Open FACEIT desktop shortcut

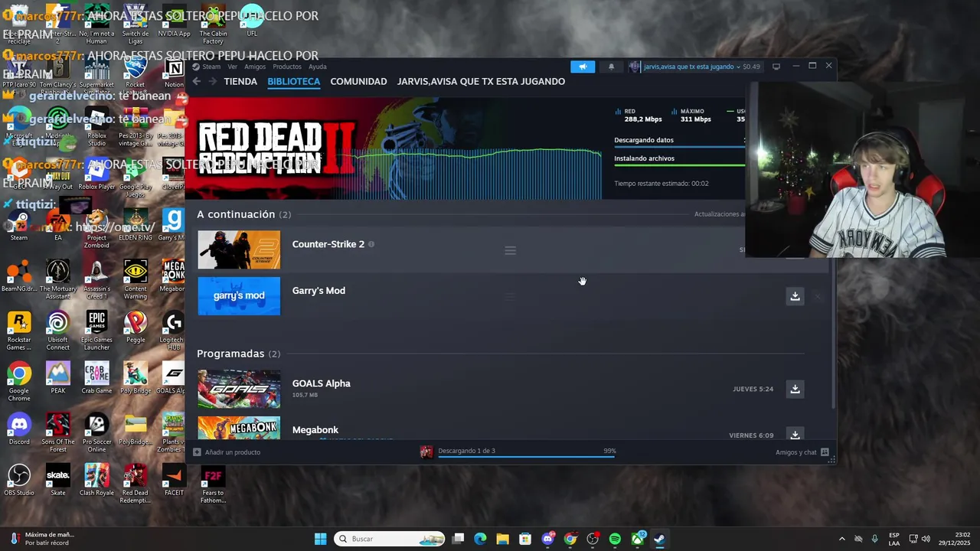point(174,480)
